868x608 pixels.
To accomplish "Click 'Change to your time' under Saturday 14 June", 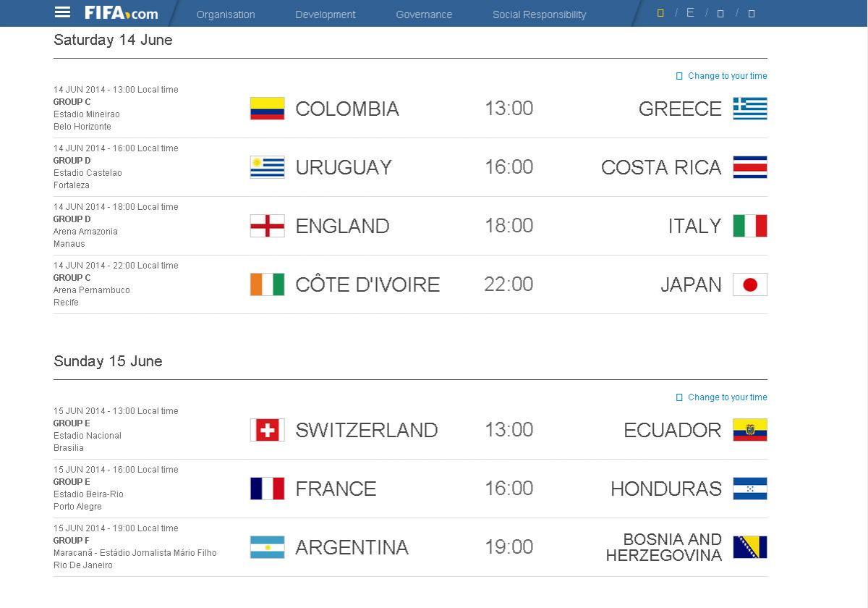I will [727, 76].
